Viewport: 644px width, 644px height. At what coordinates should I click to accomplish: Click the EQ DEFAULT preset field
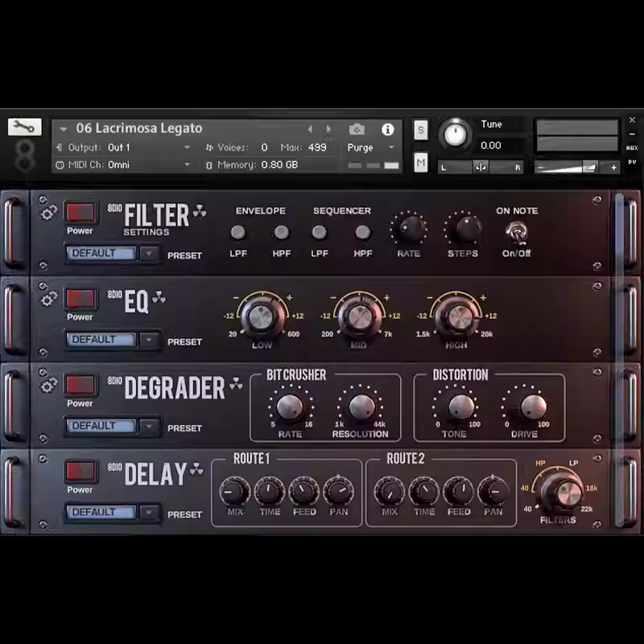point(101,339)
